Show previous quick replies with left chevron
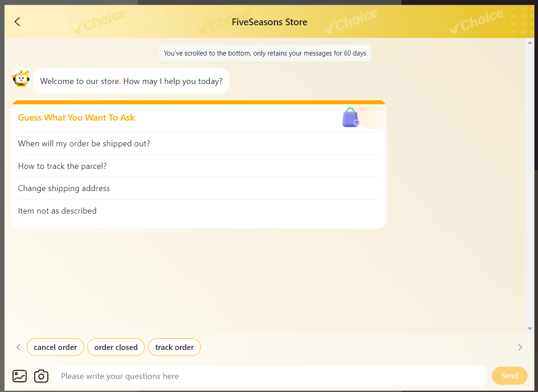This screenshot has width=538, height=392. point(19,347)
